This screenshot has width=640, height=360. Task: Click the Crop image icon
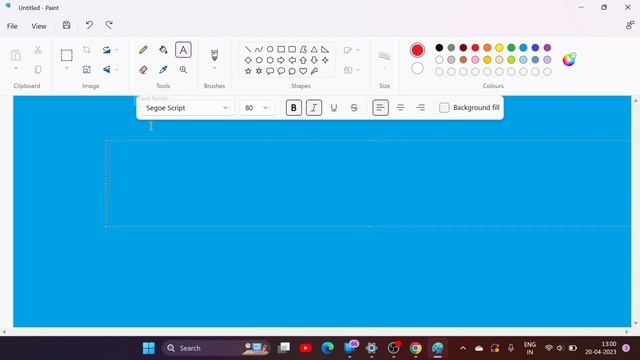pos(87,50)
